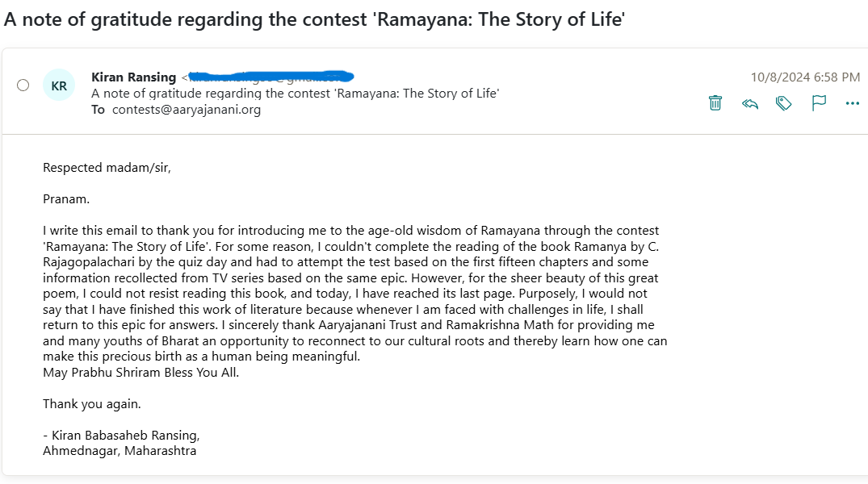Image resolution: width=868 pixels, height=484 pixels.
Task: Click the 'Thank you again.' line
Action: [x=92, y=404]
